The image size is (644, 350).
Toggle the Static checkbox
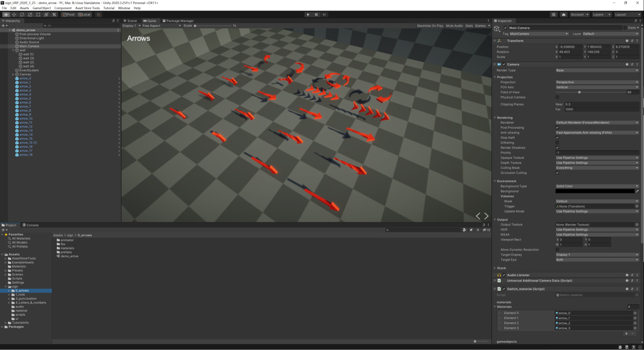(625, 28)
